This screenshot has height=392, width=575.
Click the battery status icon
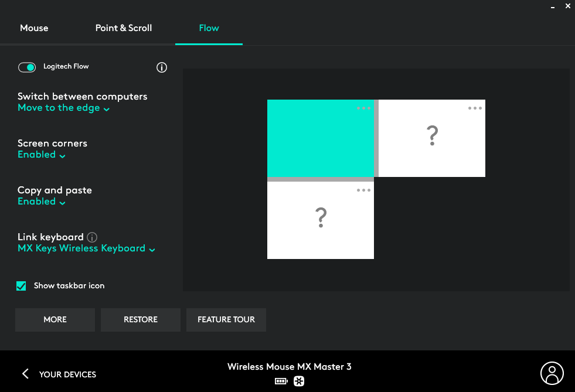pyautogui.click(x=281, y=381)
